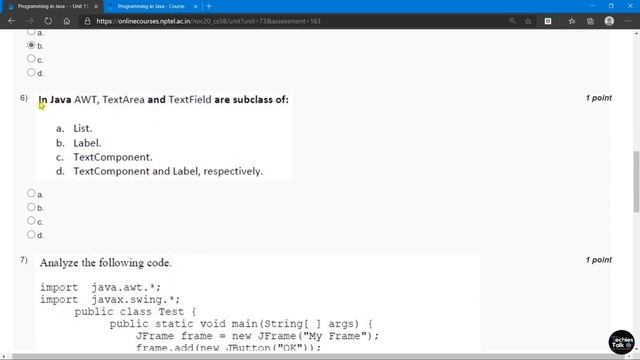Click the '1 point' label of question 6
640x360 pixels.
[598, 98]
